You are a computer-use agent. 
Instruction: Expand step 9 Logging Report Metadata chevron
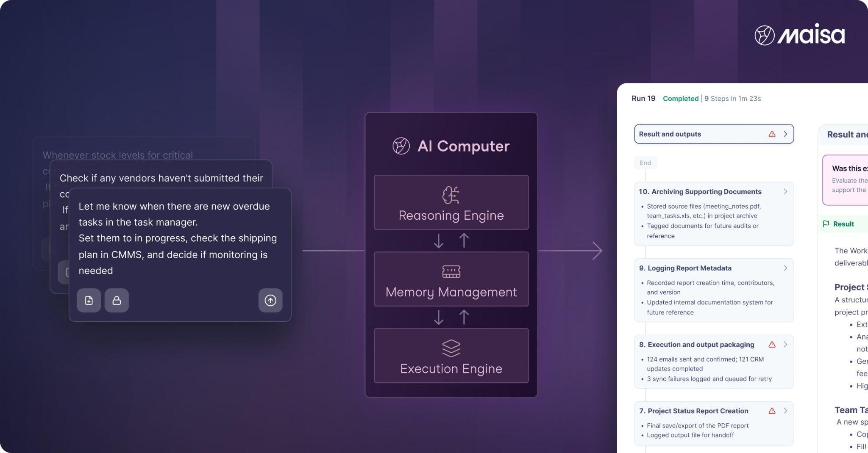[785, 268]
